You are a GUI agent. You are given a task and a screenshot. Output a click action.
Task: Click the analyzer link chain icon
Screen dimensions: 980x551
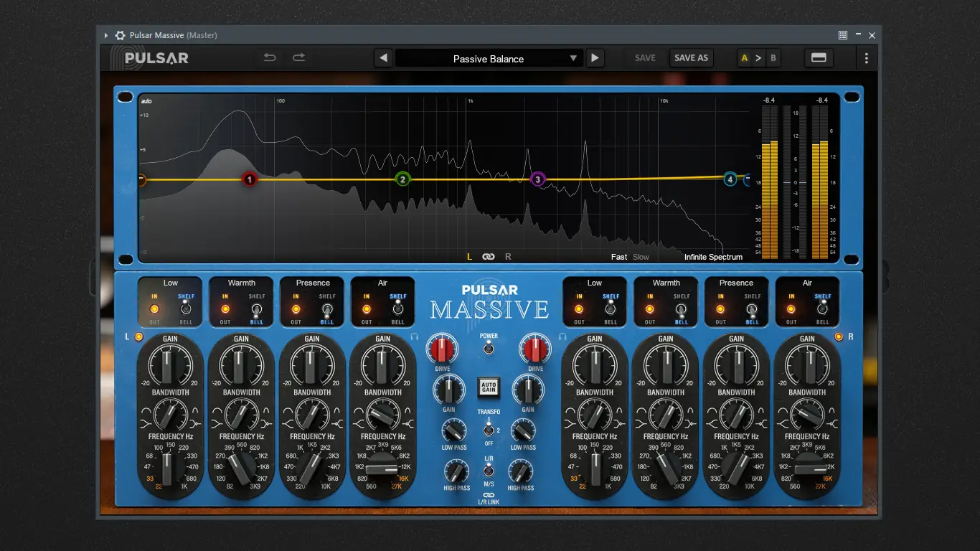point(489,257)
